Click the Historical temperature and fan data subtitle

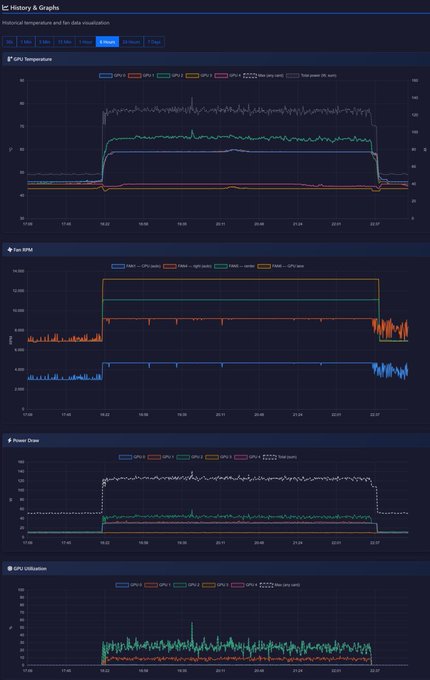(x=55, y=23)
